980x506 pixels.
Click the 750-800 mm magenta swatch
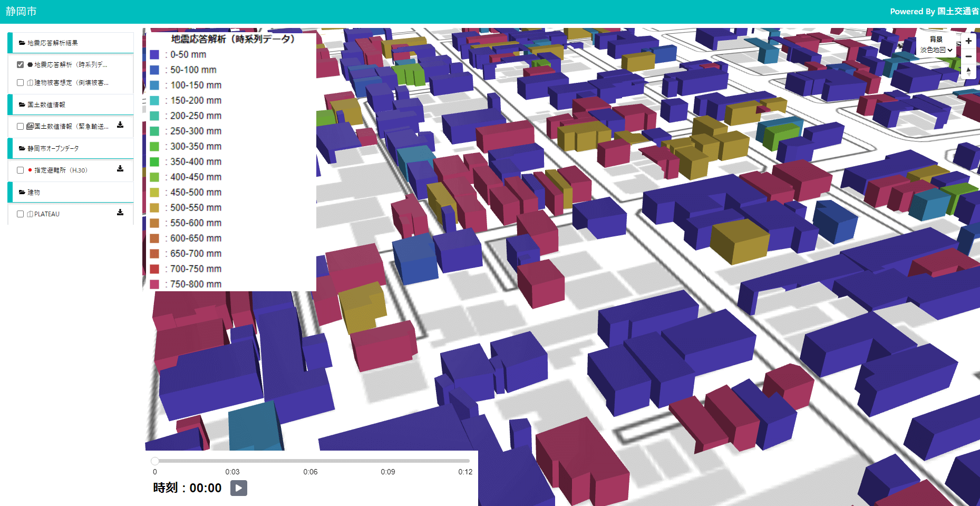[154, 284]
